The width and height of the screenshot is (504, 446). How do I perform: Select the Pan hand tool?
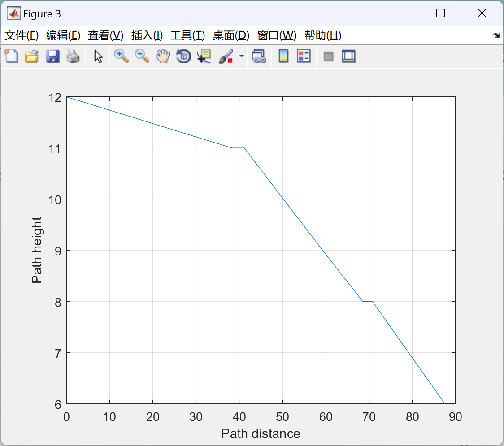[163, 56]
